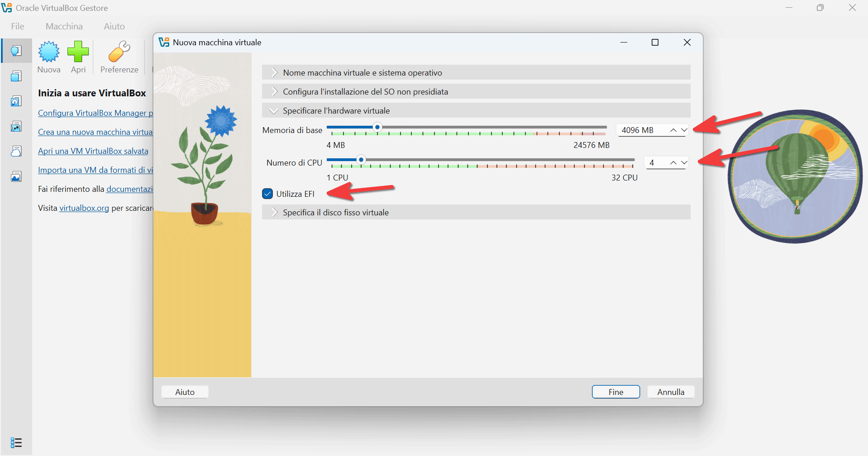Collapse Specificare l'hardware virtuale section
Image resolution: width=868 pixels, height=456 pixels.
pos(476,110)
